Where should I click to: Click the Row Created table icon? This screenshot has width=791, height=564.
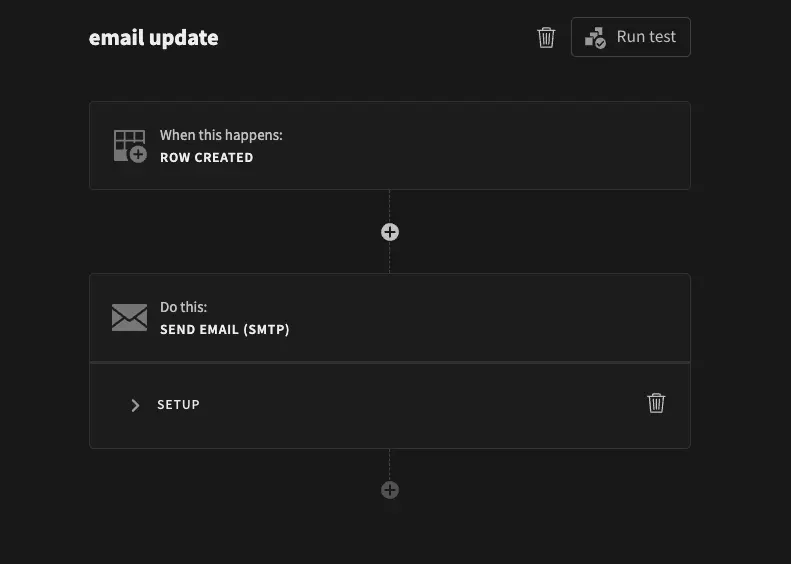click(x=130, y=146)
